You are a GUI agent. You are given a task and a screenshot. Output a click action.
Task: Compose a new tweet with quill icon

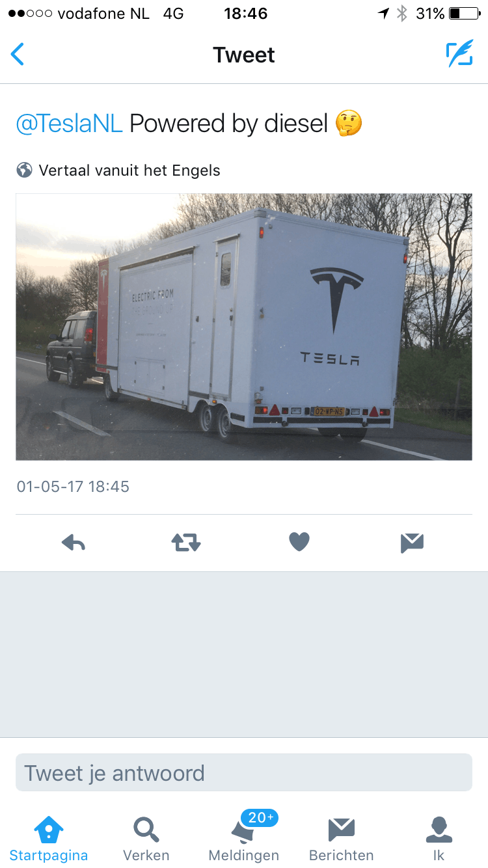(x=459, y=55)
